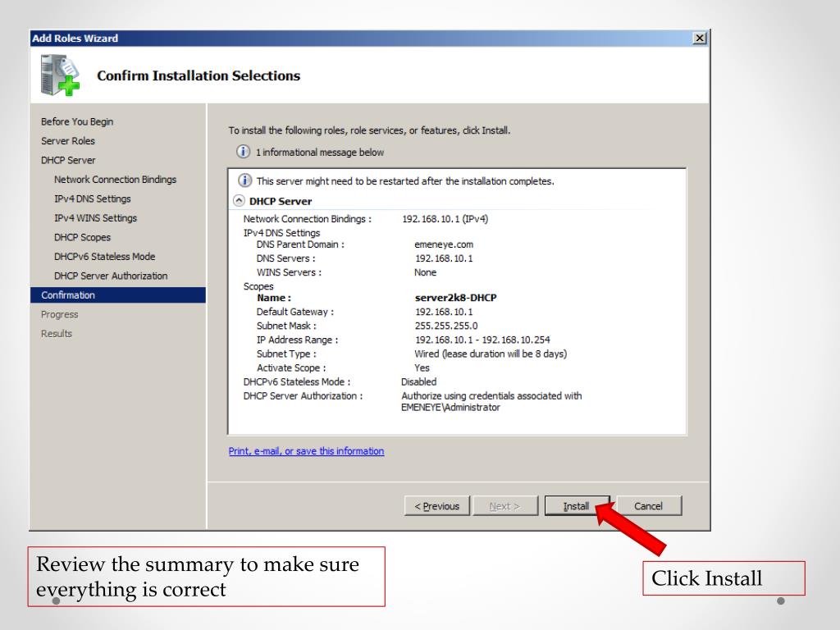Click Activate Scope value 'Yes'
840x630 pixels.
tap(422, 367)
